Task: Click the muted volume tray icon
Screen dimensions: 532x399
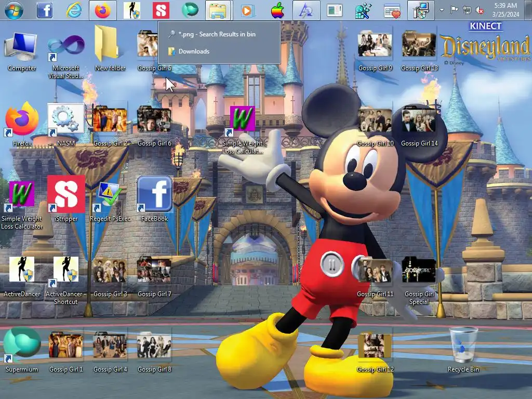Action: click(480, 10)
